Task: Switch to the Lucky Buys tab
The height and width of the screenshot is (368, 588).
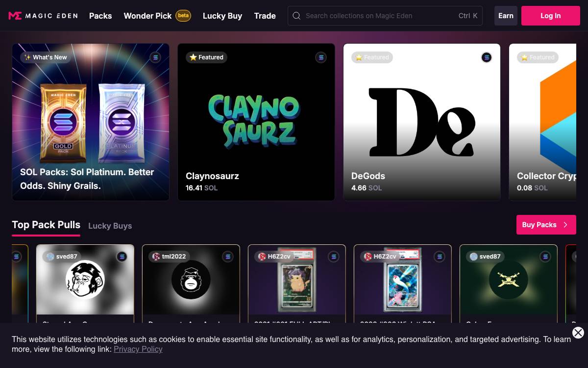Action: click(110, 226)
